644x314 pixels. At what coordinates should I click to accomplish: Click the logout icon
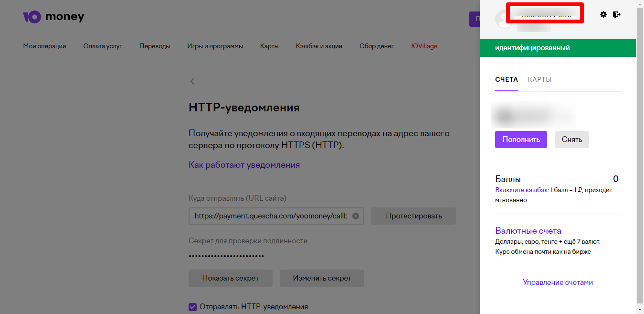pyautogui.click(x=617, y=14)
